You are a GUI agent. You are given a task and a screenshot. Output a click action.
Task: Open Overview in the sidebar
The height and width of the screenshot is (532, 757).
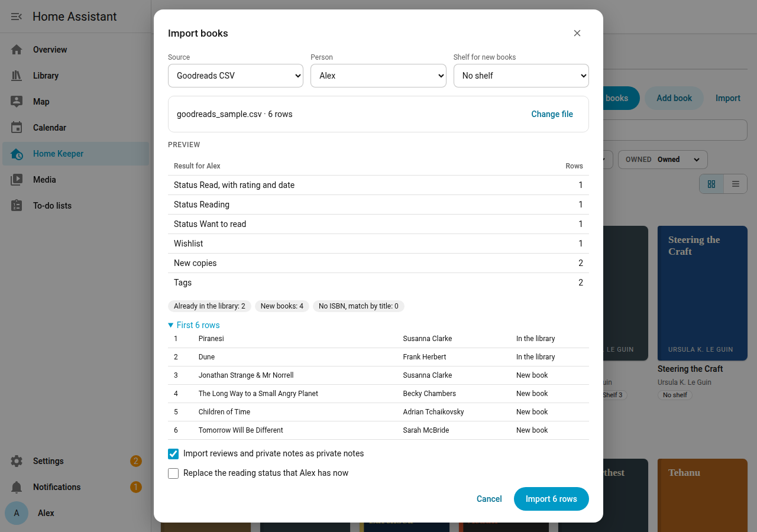76,50
